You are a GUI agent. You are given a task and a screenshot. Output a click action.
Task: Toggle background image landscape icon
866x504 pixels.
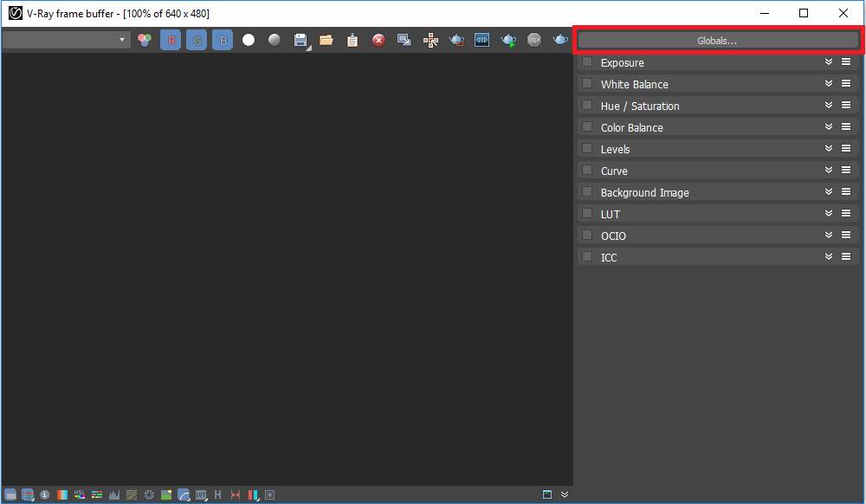166,494
